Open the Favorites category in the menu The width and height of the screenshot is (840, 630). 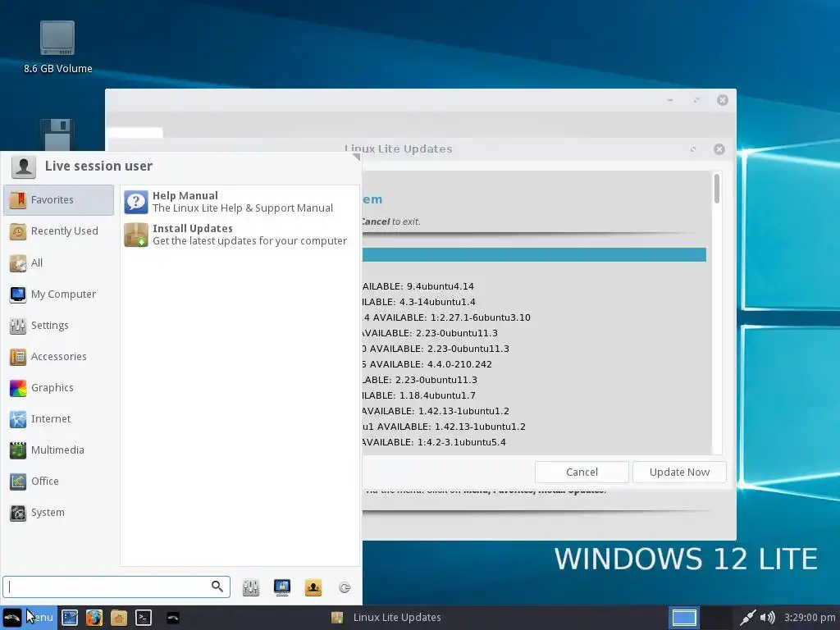(58, 200)
